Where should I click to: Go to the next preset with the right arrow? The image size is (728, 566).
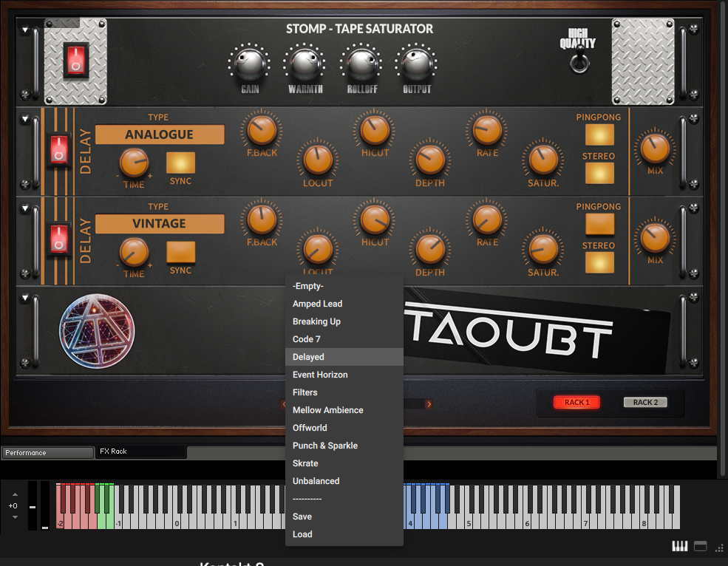pyautogui.click(x=429, y=404)
